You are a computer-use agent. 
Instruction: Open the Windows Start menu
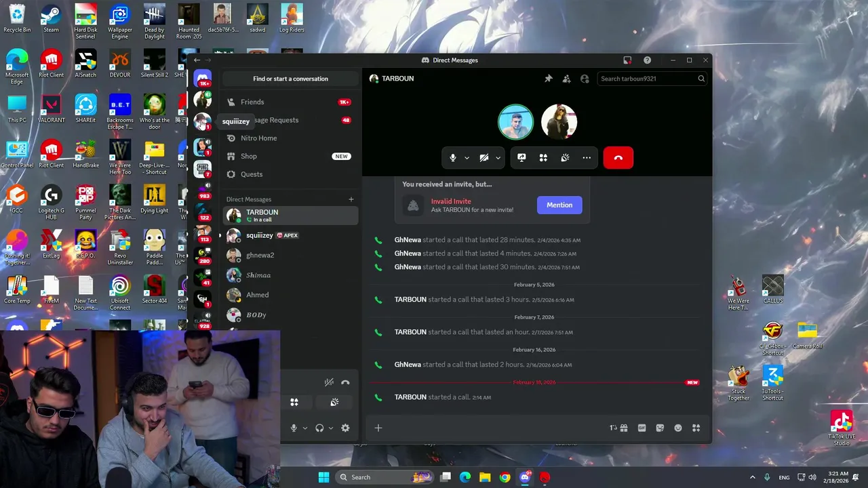click(x=323, y=477)
